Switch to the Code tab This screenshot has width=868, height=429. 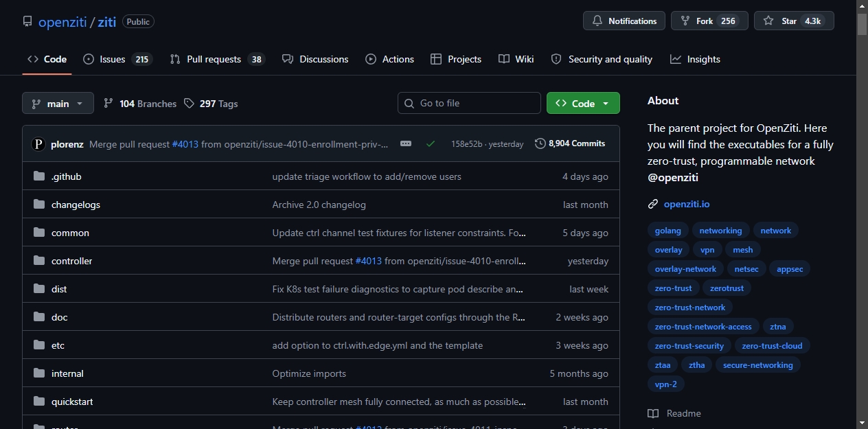pos(47,59)
